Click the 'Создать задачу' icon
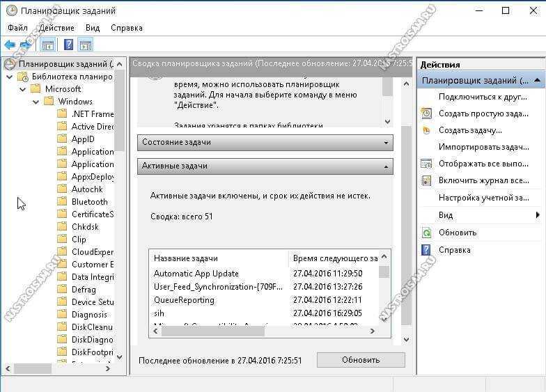 click(x=426, y=131)
